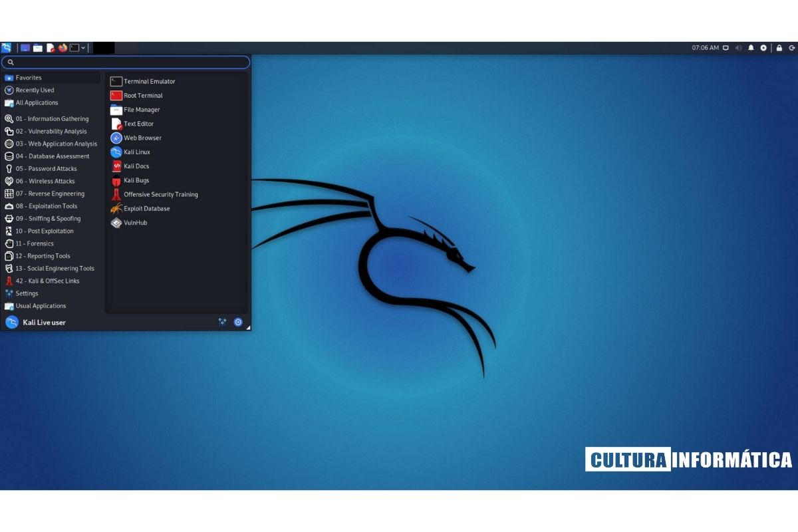
Task: Click the display/network icon in system tray
Action: pyautogui.click(x=726, y=48)
